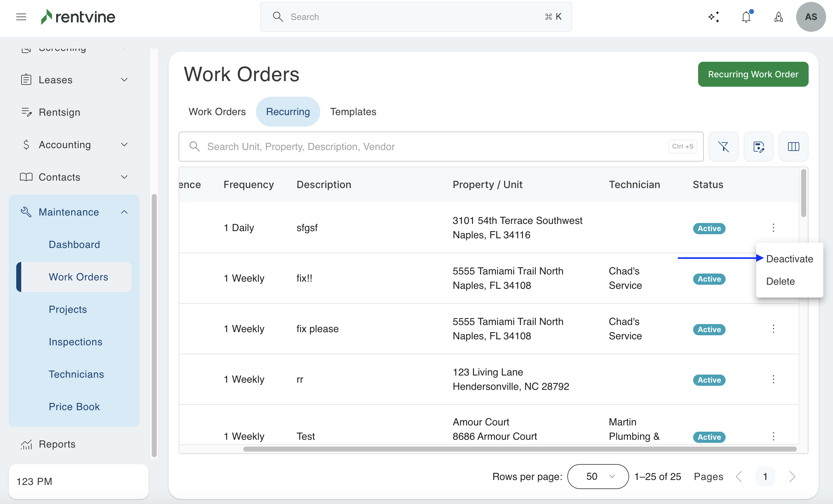Open the column chooser icon
The height and width of the screenshot is (504, 833).
[x=793, y=147]
